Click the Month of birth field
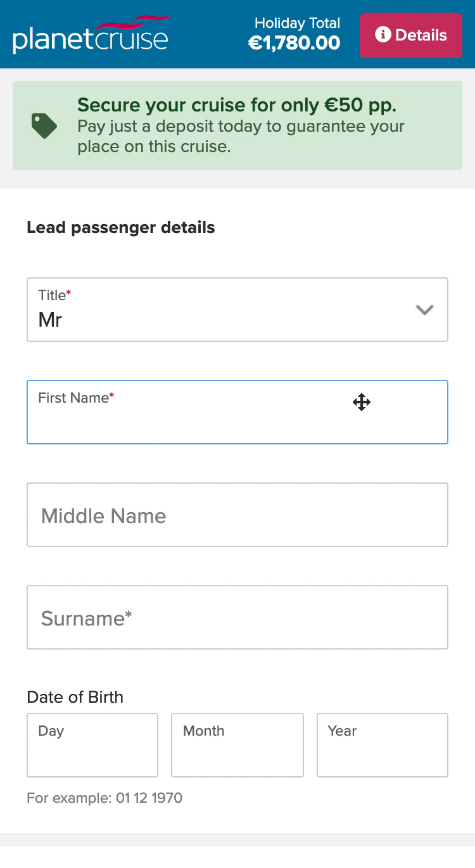Screen dimensions: 475x868 [x=237, y=745]
